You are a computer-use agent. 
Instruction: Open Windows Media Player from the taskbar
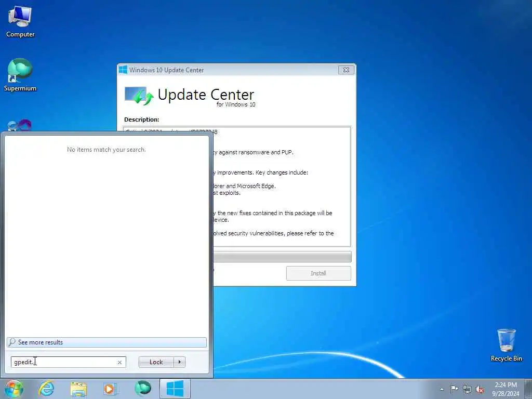click(110, 389)
